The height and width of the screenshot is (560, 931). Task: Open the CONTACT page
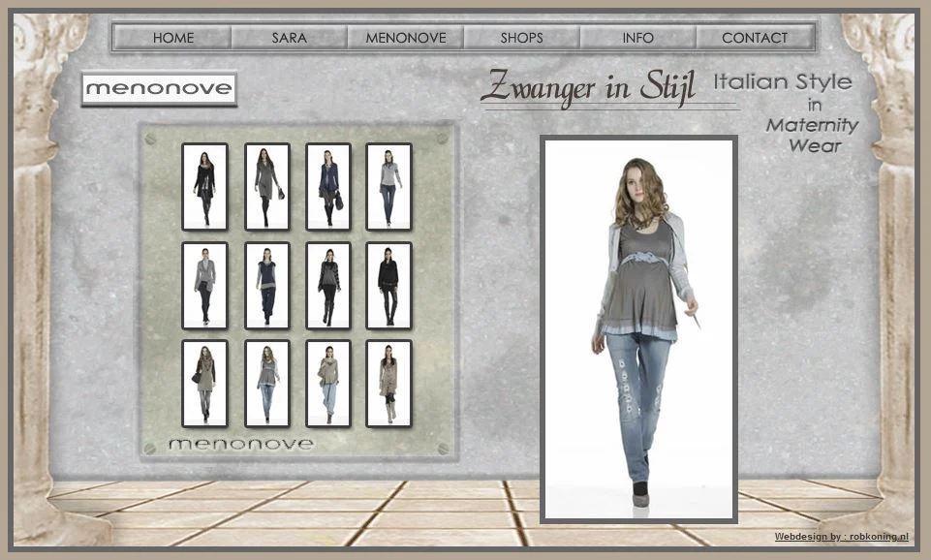pos(754,38)
